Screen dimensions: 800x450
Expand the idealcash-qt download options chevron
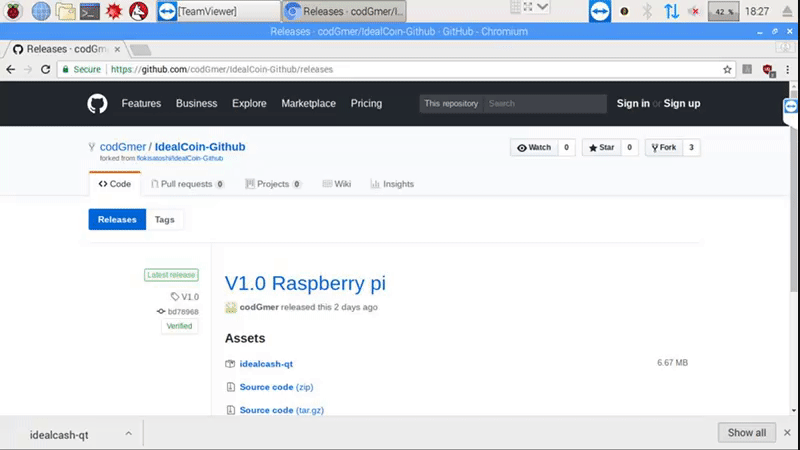129,434
